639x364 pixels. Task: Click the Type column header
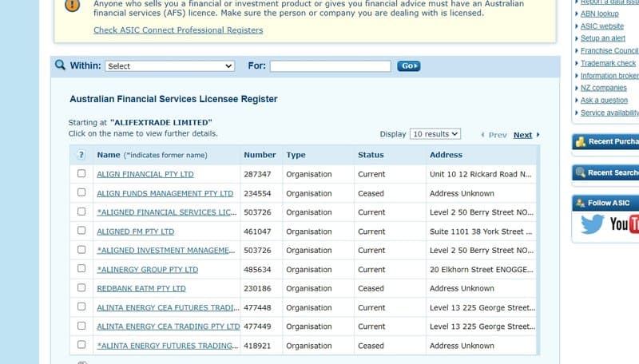pos(296,155)
